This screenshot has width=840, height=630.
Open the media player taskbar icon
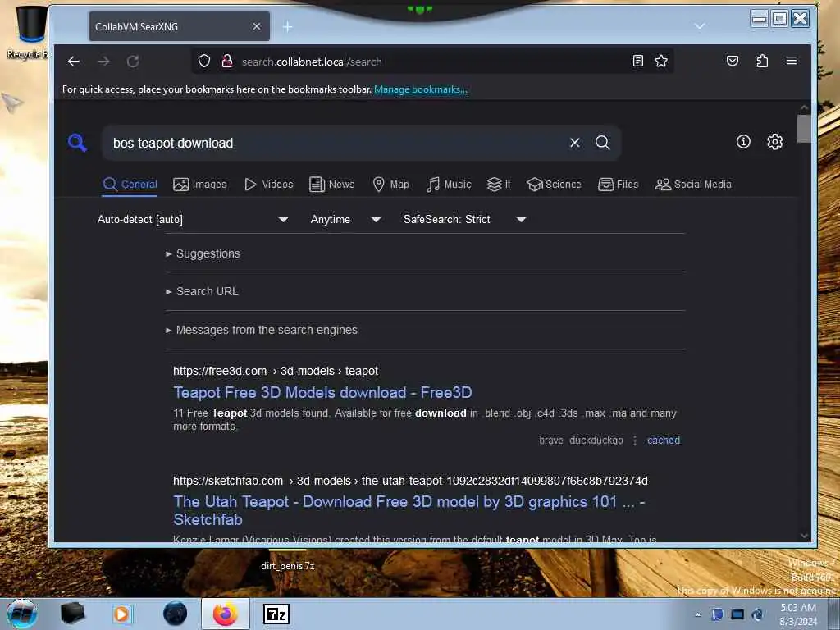(122, 614)
